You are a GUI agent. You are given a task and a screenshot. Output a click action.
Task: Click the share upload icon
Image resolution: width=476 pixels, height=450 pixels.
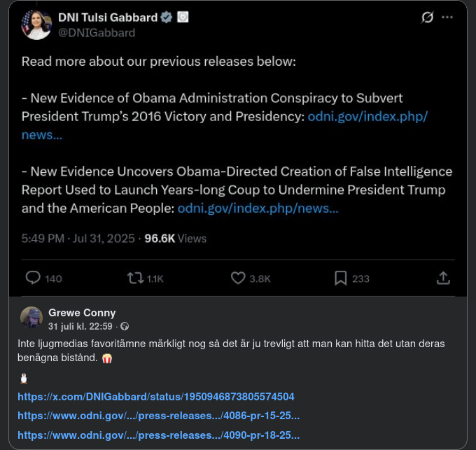443,278
